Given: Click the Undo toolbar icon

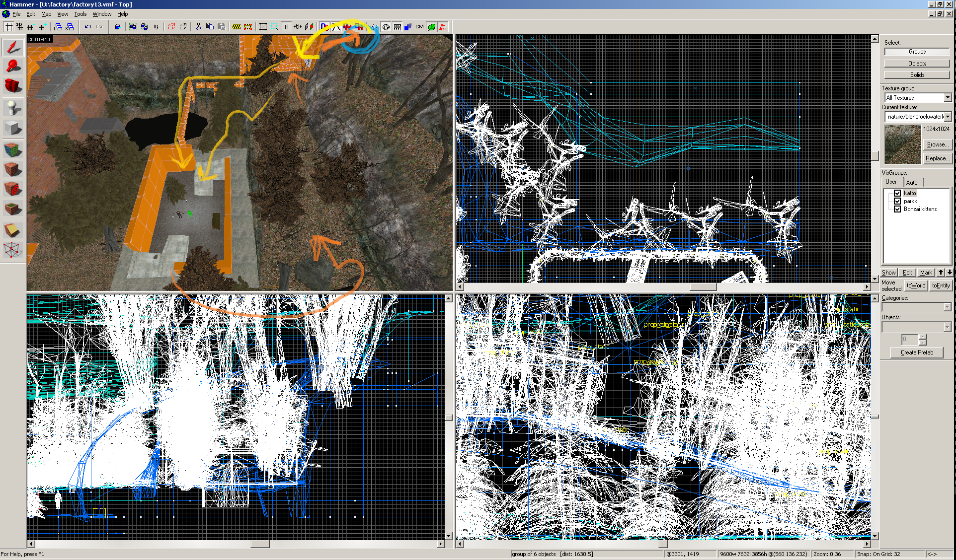Looking at the screenshot, I should [88, 27].
